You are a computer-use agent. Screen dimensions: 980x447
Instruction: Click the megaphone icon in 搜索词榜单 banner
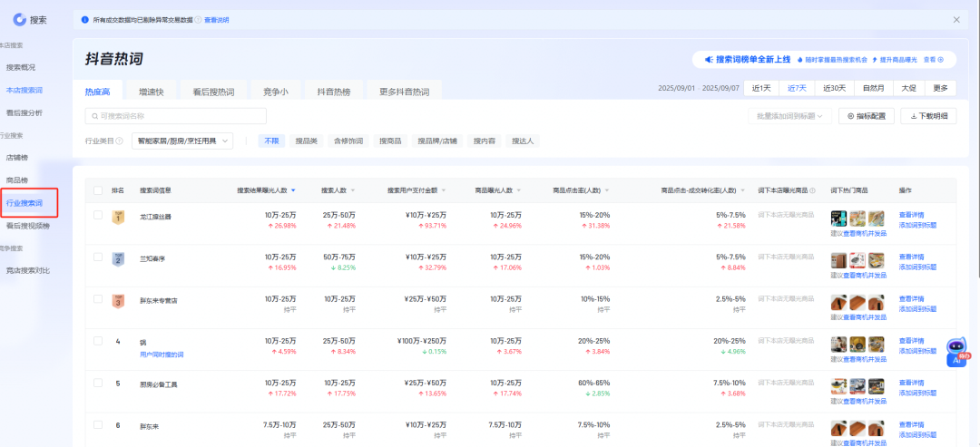click(709, 60)
